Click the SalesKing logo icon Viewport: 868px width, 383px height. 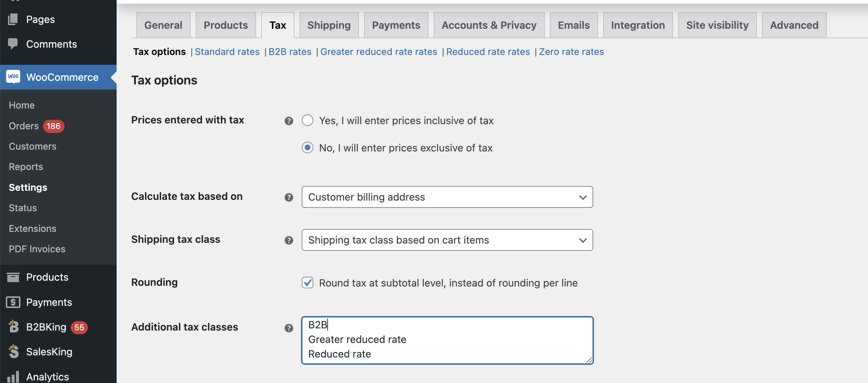(x=13, y=351)
